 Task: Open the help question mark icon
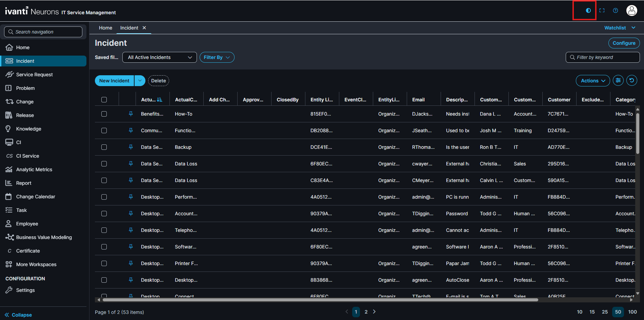(616, 11)
